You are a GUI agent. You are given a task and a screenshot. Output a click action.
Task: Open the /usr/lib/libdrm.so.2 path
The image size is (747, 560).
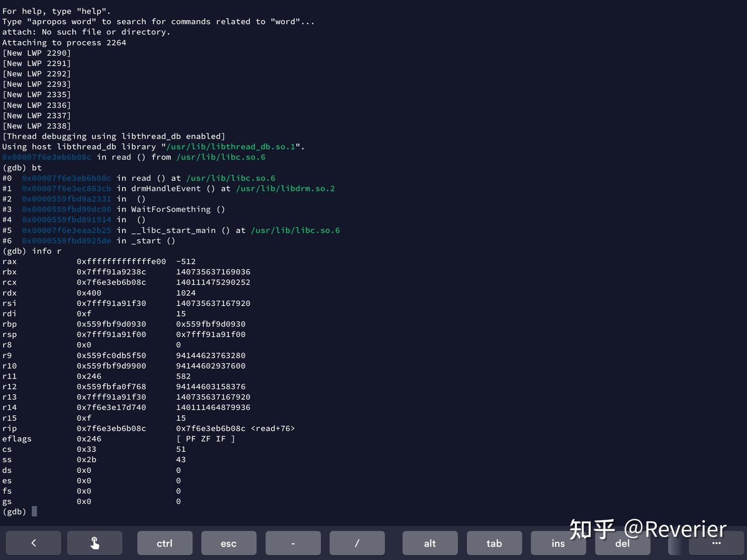pos(285,188)
